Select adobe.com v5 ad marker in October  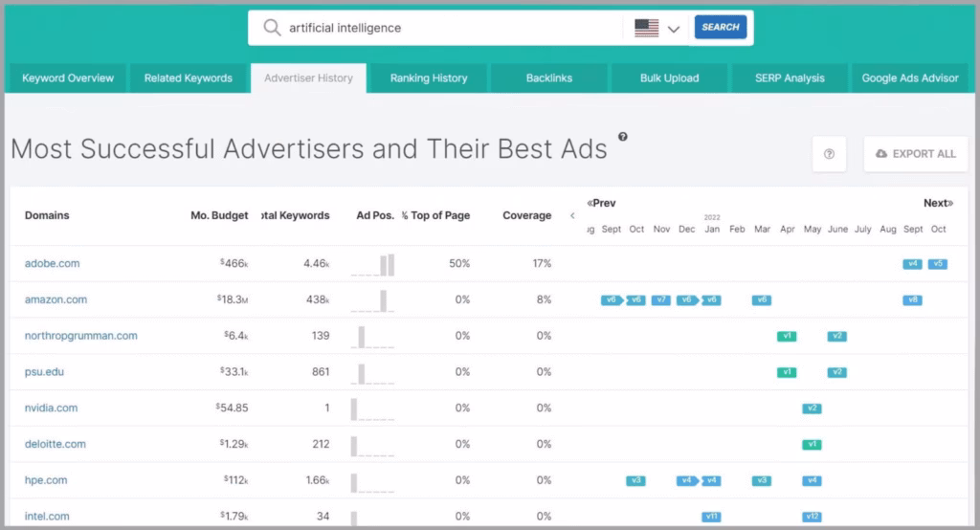click(938, 263)
